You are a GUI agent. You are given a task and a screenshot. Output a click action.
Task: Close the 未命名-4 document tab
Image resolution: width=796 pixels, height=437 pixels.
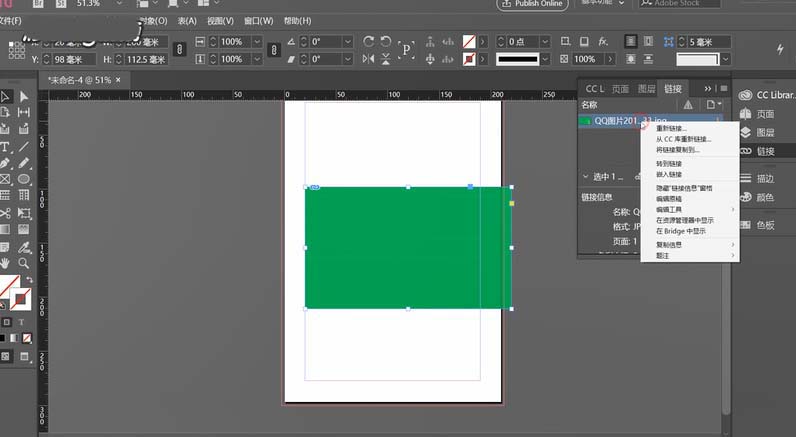click(x=118, y=80)
